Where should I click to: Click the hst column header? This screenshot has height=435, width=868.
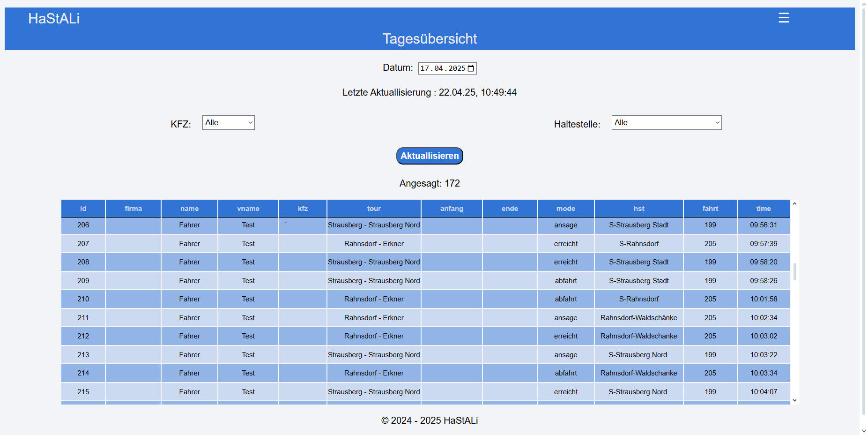[638, 209]
